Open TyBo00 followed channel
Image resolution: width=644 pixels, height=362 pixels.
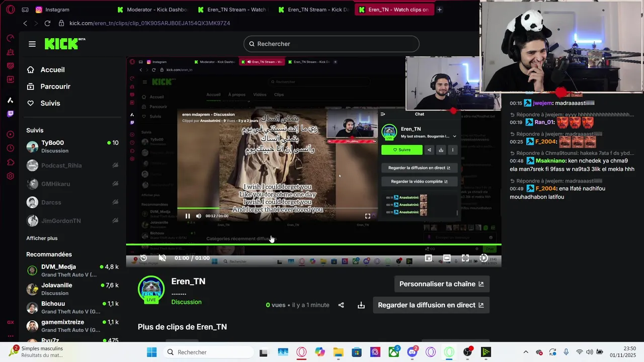point(72,146)
